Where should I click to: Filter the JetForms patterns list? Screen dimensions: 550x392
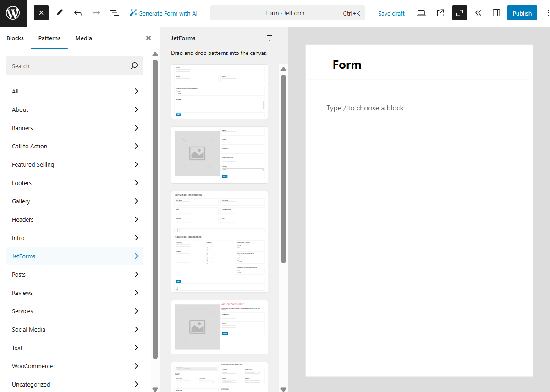269,38
